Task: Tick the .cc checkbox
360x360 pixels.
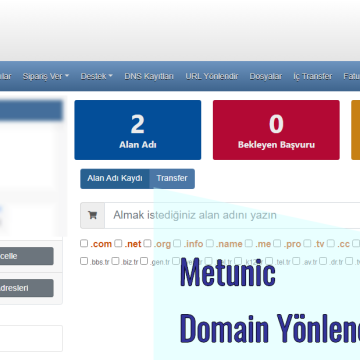Action: pyautogui.click(x=331, y=243)
